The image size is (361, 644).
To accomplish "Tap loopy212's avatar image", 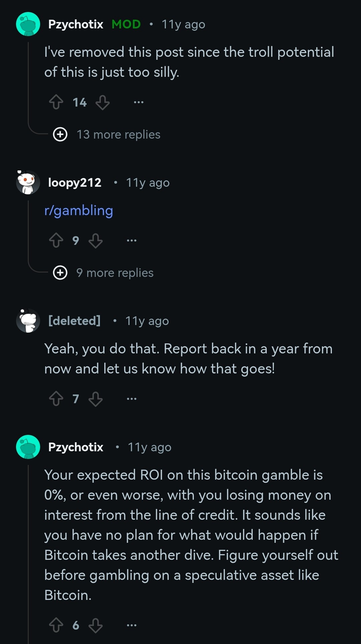I will [x=28, y=182].
